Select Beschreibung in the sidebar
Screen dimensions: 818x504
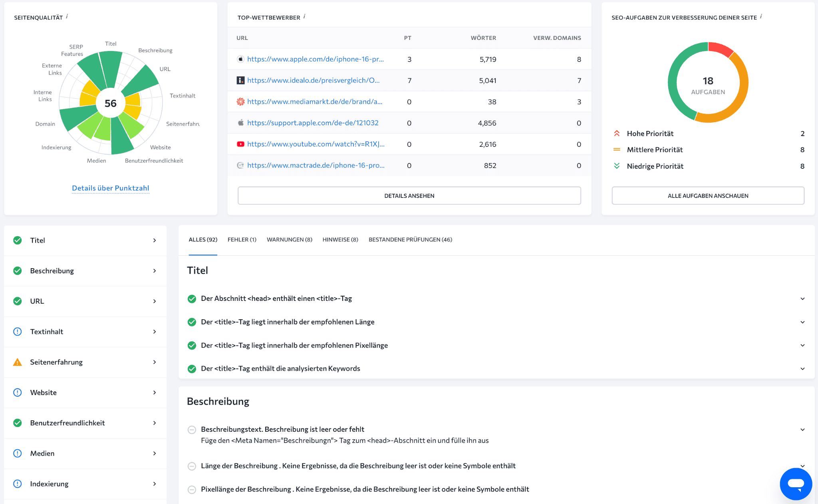(x=85, y=271)
